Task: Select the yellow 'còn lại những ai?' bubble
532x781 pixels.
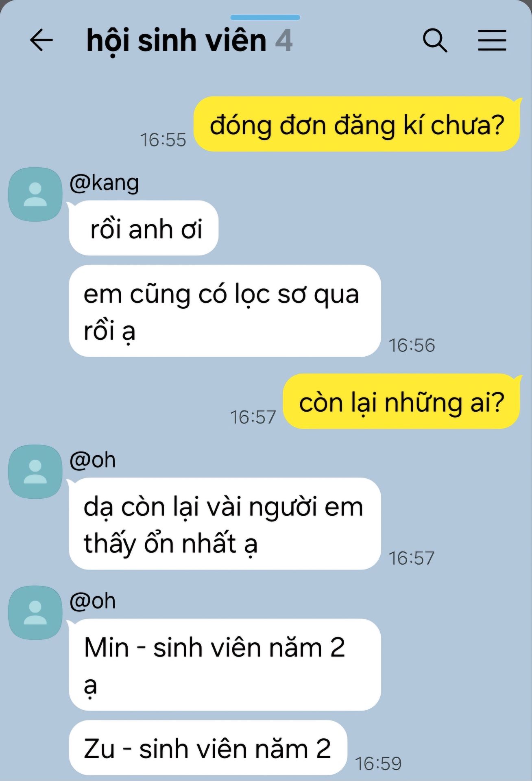Action: coord(402,401)
